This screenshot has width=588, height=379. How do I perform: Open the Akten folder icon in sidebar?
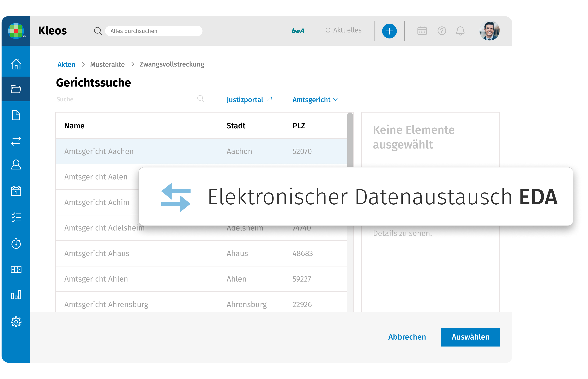coord(16,89)
